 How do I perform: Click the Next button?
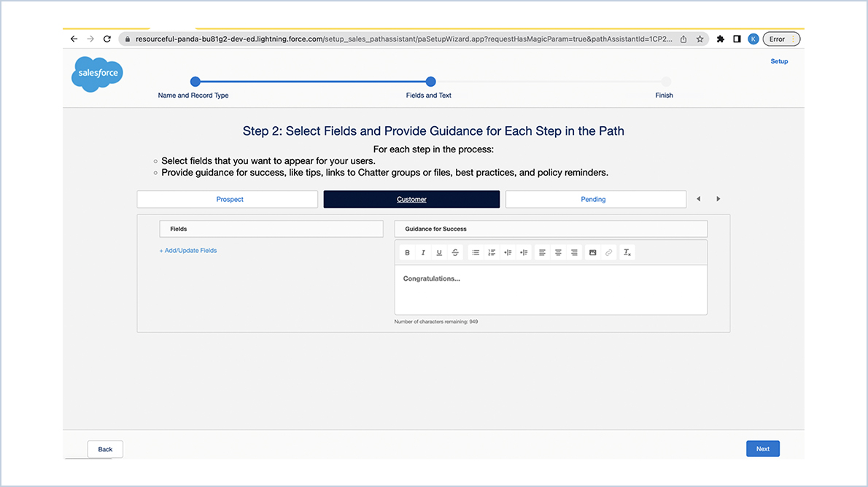click(x=762, y=448)
